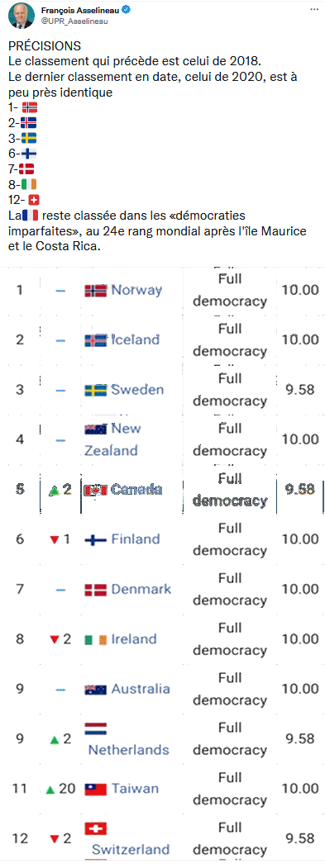Image resolution: width=325 pixels, height=868 pixels.
Task: Open the Iceland country link
Action: pyautogui.click(x=136, y=339)
